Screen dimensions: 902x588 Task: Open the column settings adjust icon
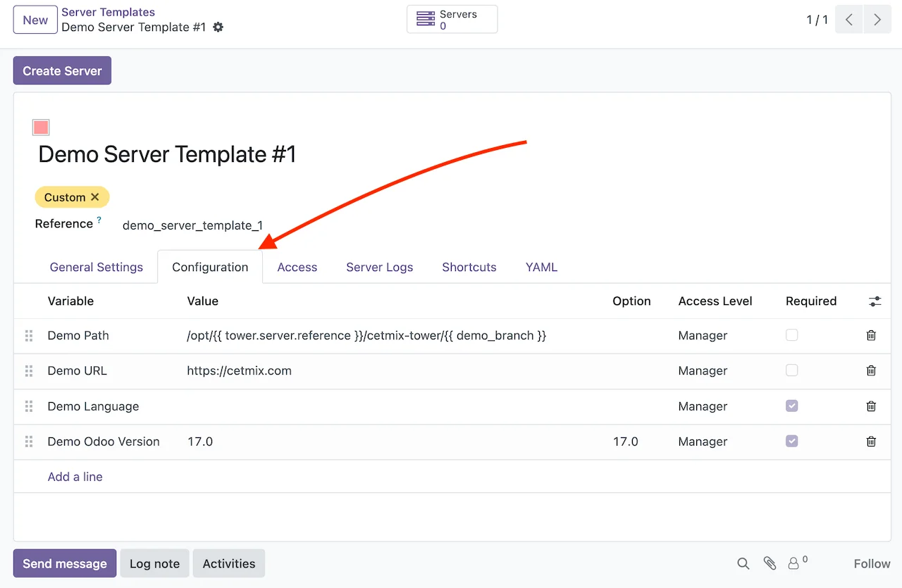point(875,301)
